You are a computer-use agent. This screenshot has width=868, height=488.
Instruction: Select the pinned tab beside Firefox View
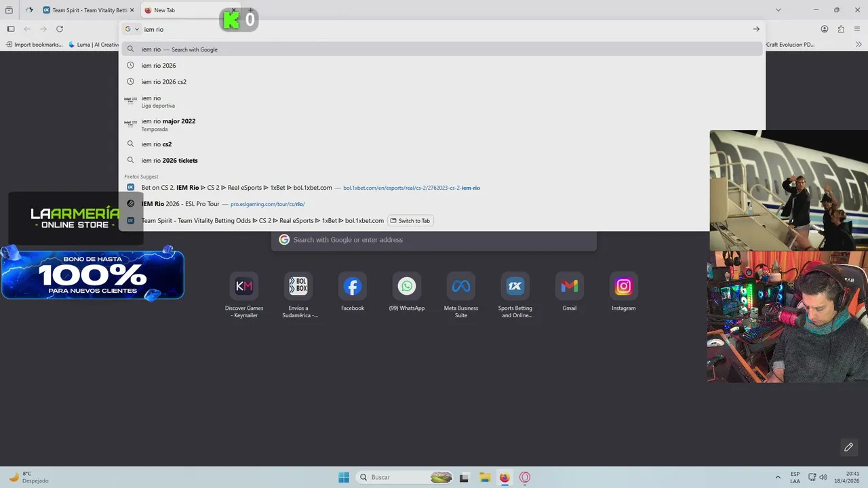tap(29, 10)
